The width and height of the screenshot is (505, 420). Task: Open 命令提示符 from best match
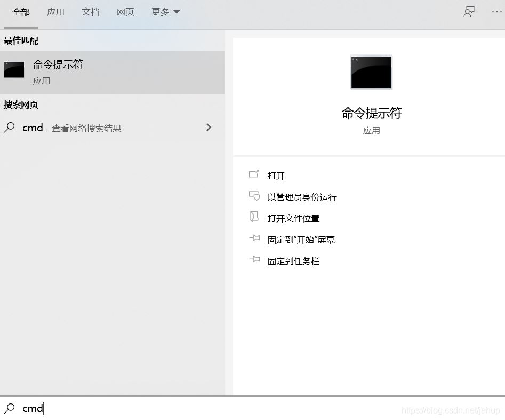coord(58,64)
